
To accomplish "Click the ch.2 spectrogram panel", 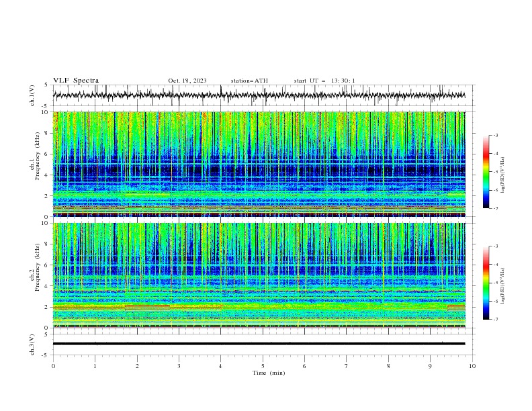I will coord(259,275).
